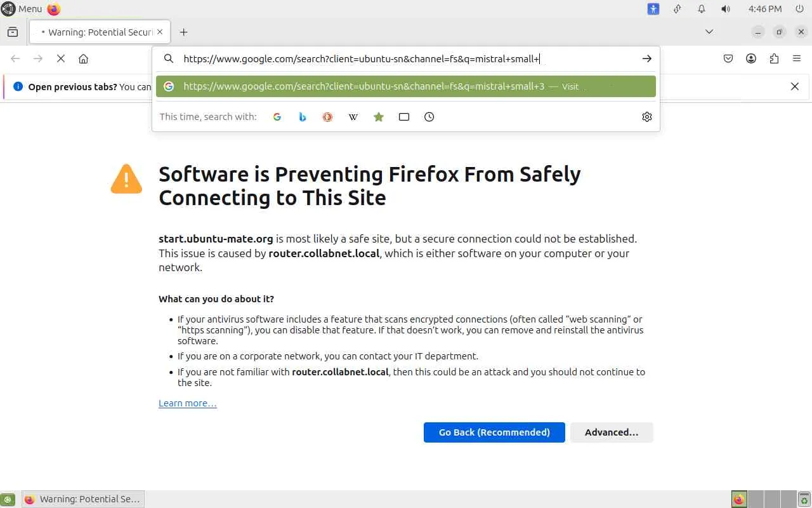
Task: Search this time with Bing icon
Action: (x=303, y=117)
